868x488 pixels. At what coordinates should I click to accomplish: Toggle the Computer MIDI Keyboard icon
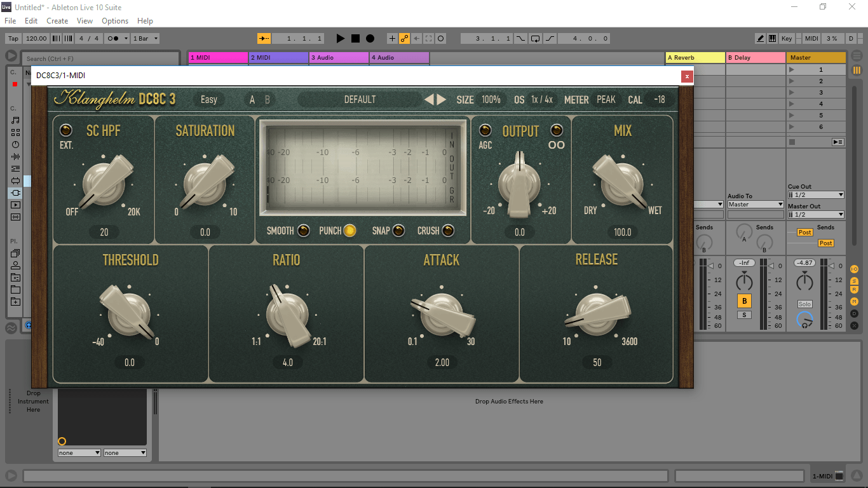(772, 39)
